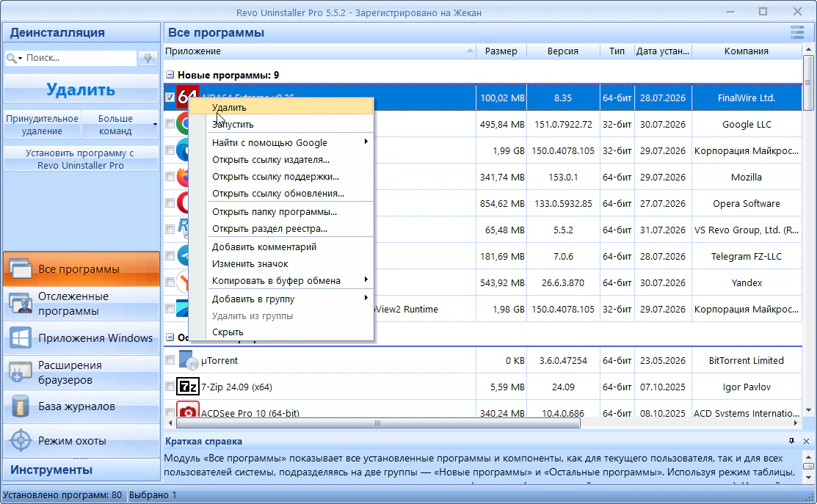817x504 pixels.
Task: Check the Google LLC row checkbox
Action: (x=170, y=124)
